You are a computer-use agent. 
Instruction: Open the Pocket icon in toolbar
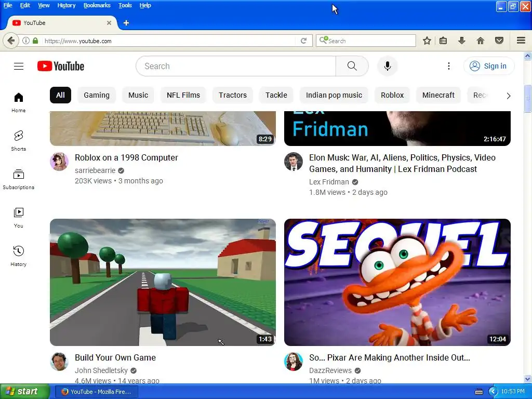[499, 41]
